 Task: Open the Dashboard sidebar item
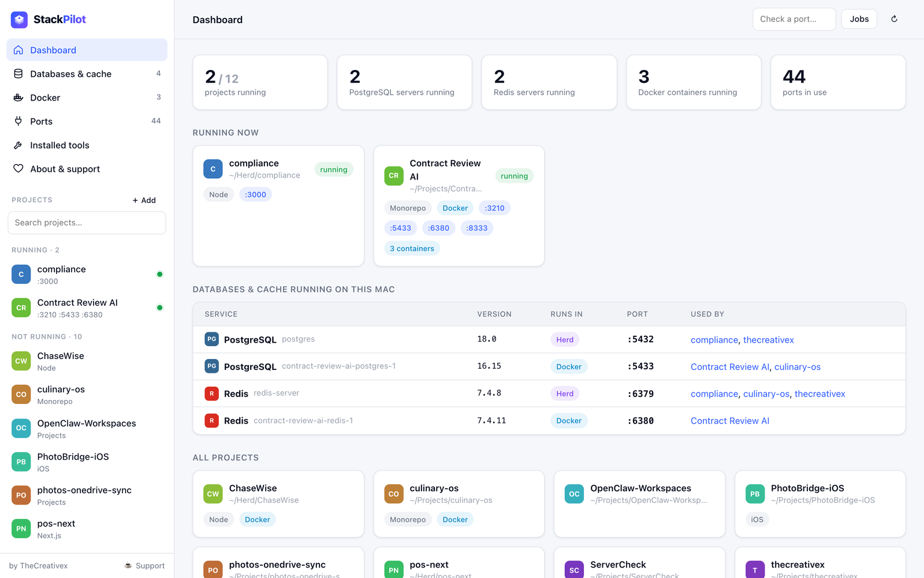[87, 50]
